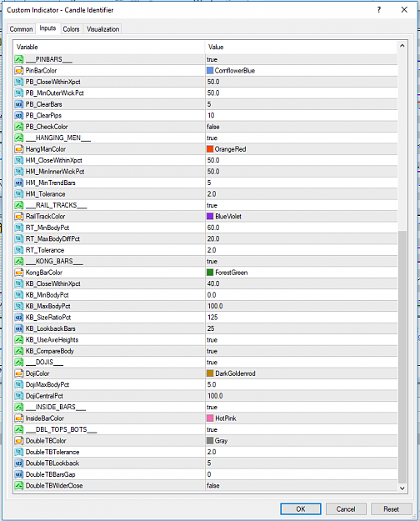Select the __DOJIS__ true value
The height and width of the screenshot is (521, 420).
point(212,362)
